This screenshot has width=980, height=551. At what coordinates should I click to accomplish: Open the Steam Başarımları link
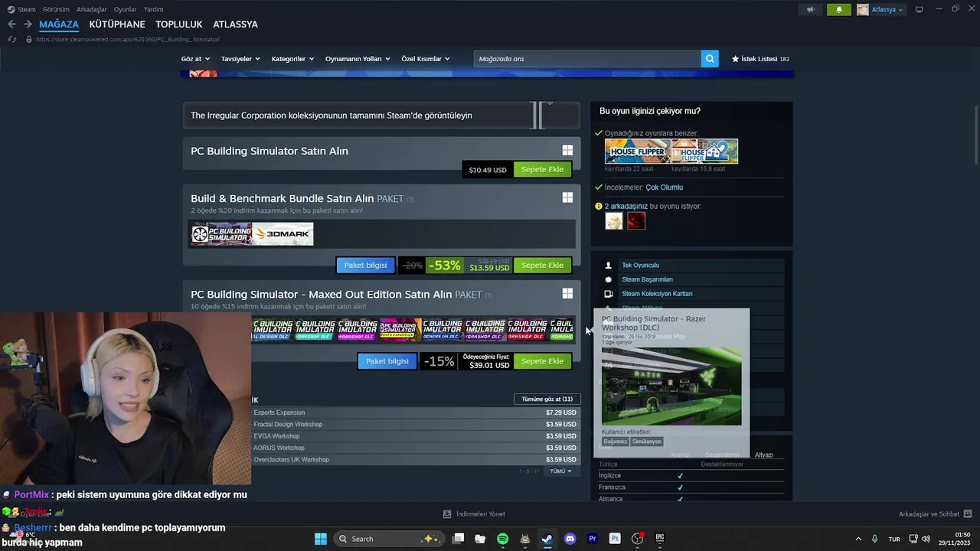[x=647, y=279]
